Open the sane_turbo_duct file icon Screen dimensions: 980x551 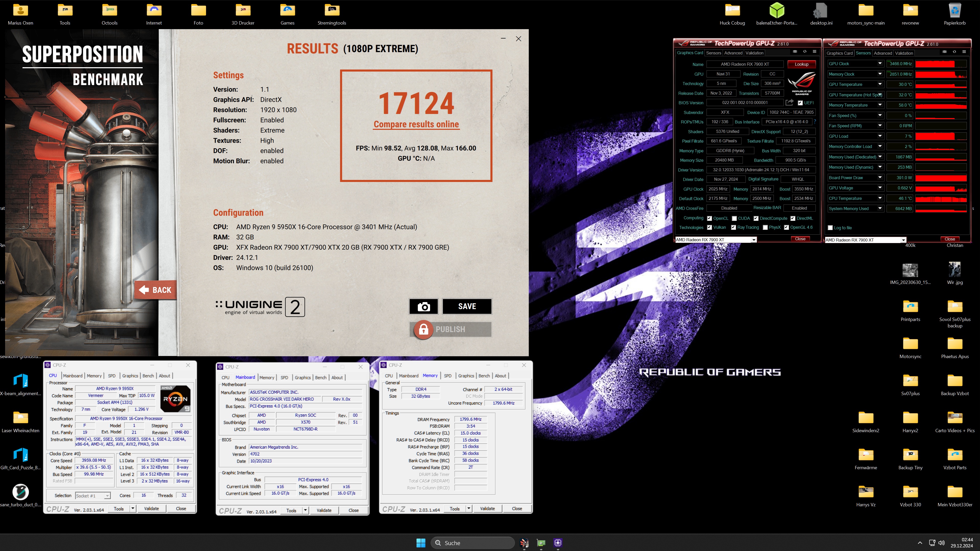tap(20, 496)
